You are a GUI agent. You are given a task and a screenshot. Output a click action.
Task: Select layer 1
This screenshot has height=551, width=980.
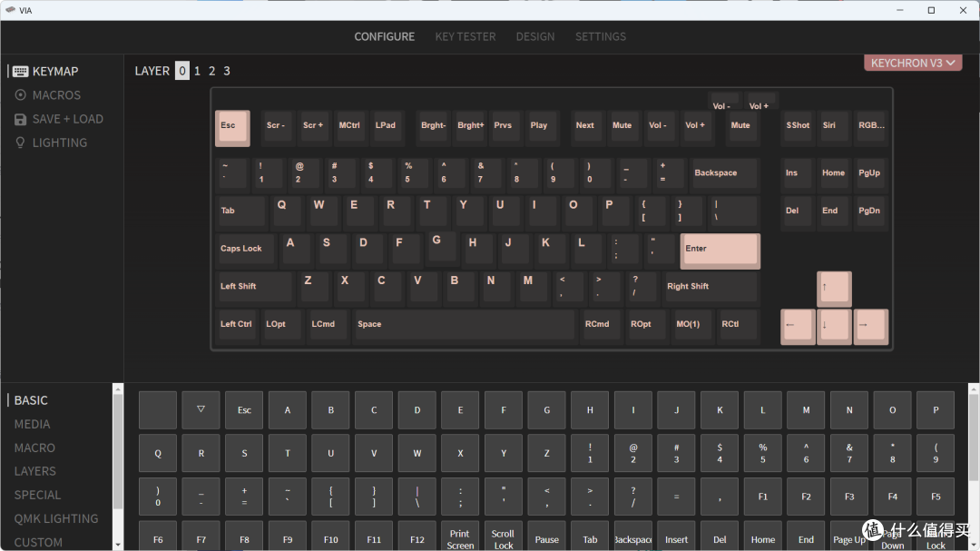tap(197, 71)
